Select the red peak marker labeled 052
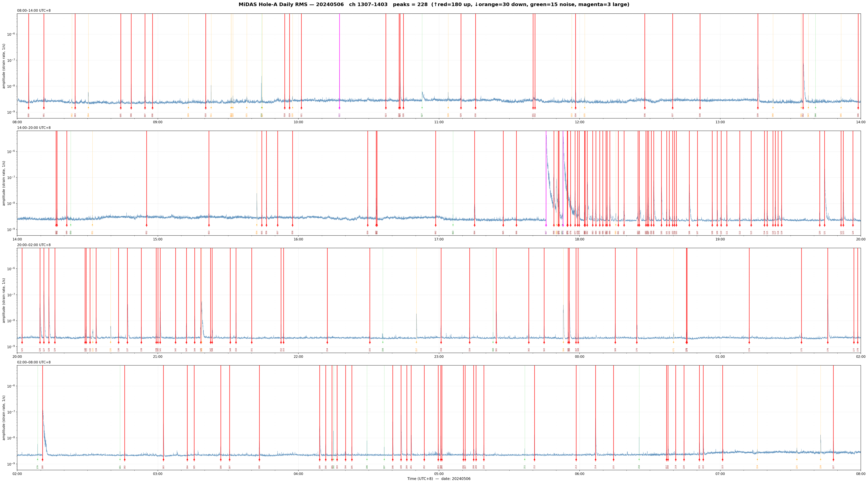The height and width of the screenshot is (483, 868). point(147,225)
